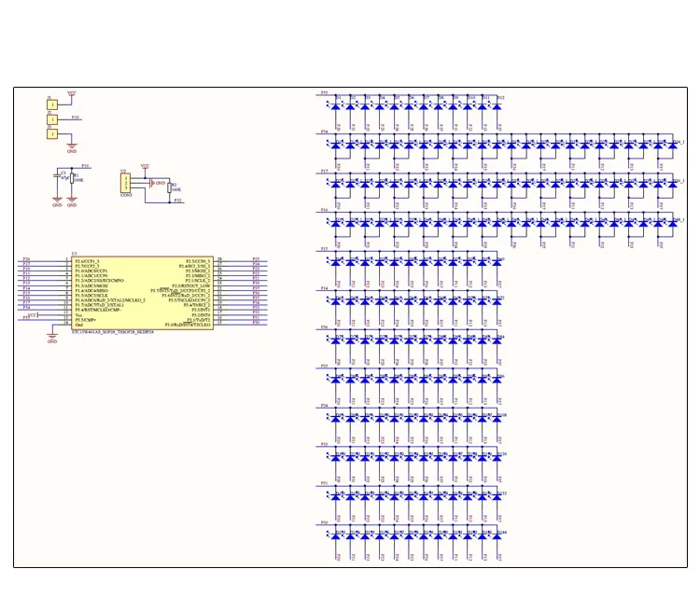Click the GND symbol under capacitor C1
This screenshot has height=597, width=700.
click(57, 202)
